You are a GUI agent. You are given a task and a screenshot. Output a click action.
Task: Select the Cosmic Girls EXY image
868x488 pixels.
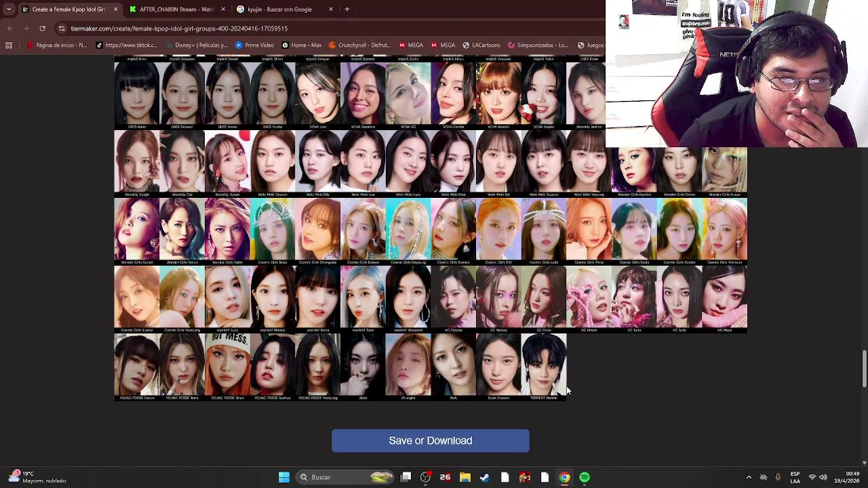click(498, 231)
